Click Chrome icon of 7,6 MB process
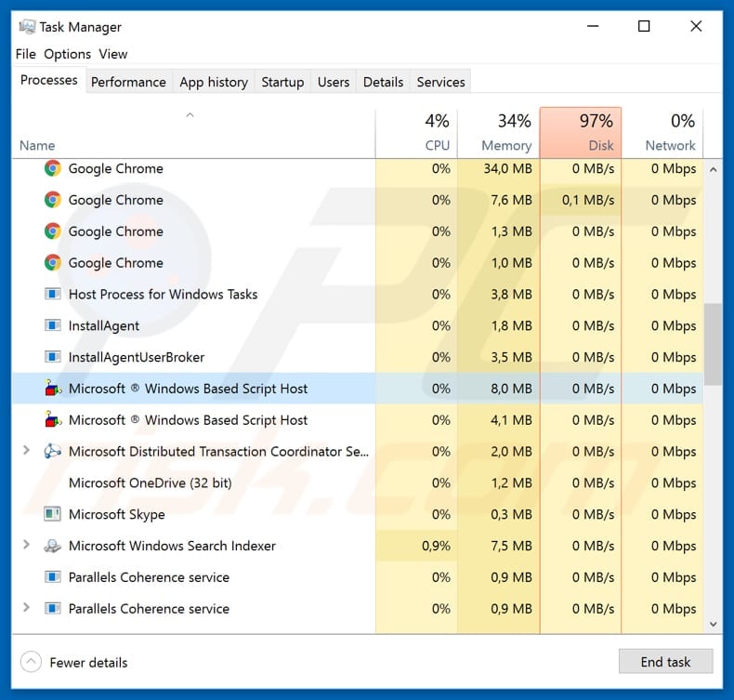 52,200
